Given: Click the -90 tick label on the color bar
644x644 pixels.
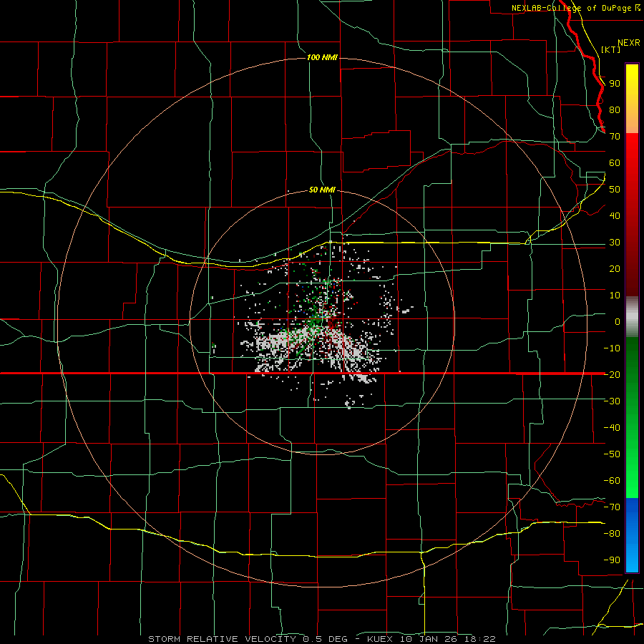Looking at the screenshot, I should coord(612,560).
